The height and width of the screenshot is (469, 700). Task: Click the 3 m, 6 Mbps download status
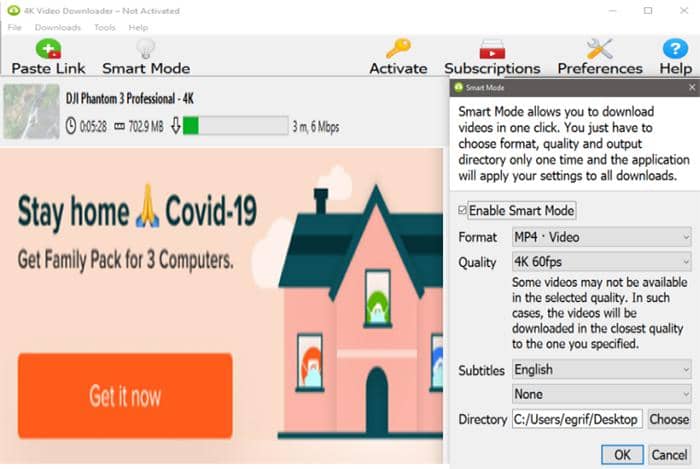click(316, 127)
